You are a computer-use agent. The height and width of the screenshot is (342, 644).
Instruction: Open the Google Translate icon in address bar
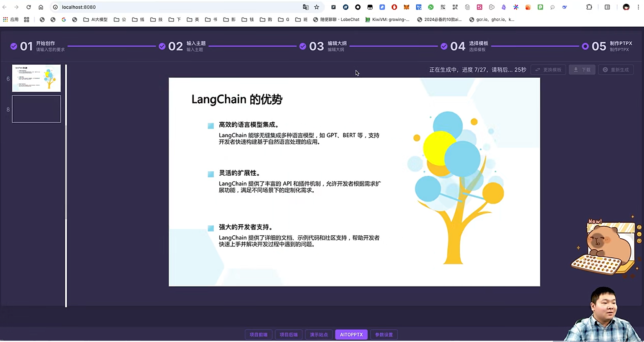tap(305, 7)
